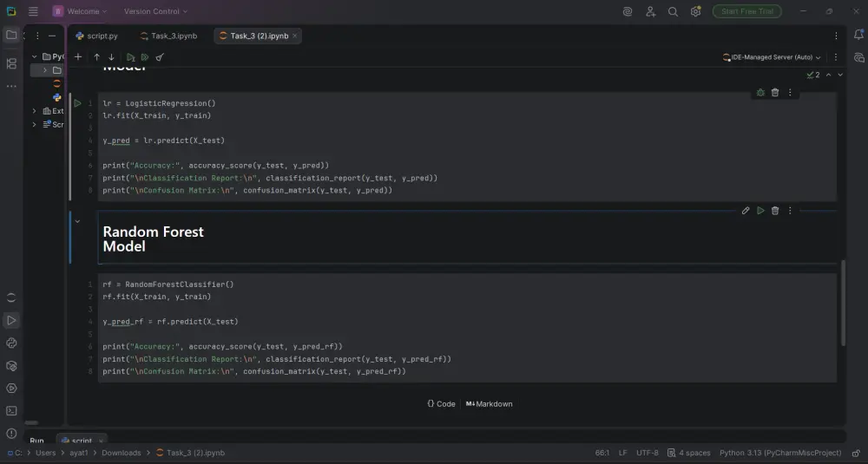Delete the Random Forest Model markdown cell
Image resolution: width=868 pixels, height=464 pixels.
[x=775, y=210]
